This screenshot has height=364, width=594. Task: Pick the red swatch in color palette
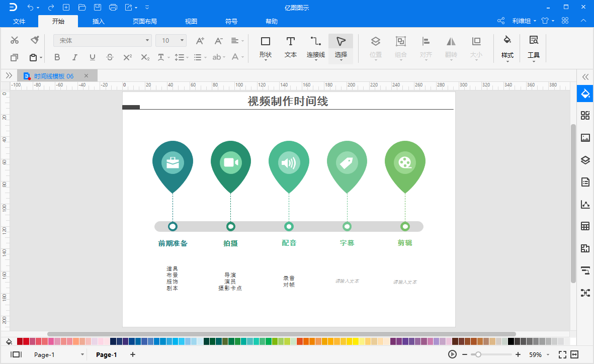point(26,341)
